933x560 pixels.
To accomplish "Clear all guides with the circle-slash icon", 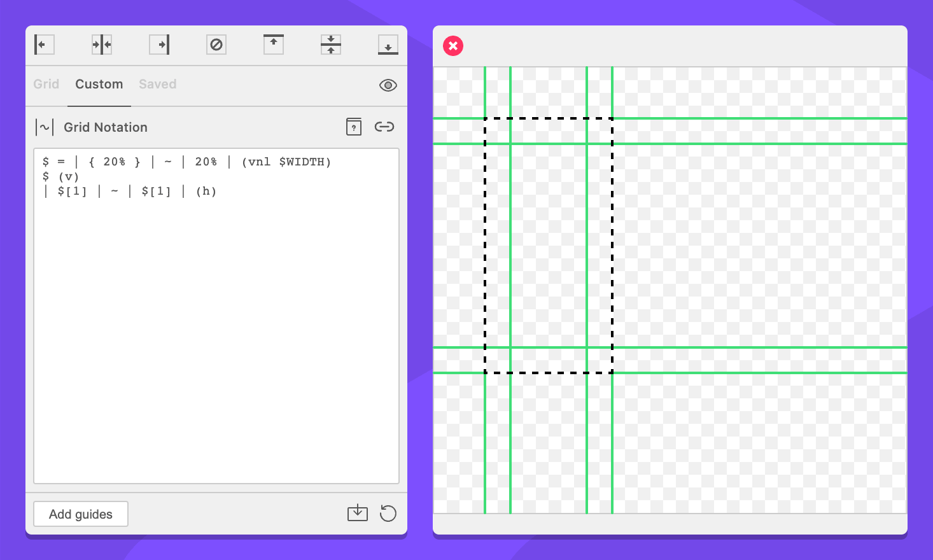I will [216, 45].
